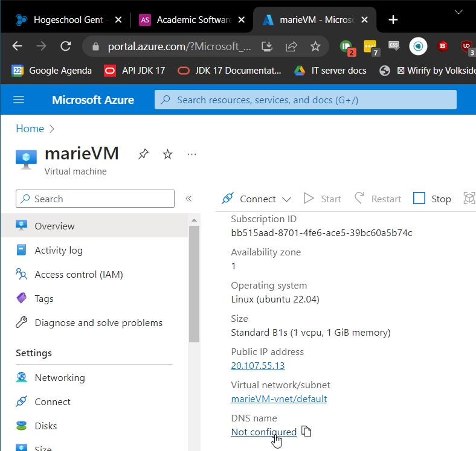Open the marieVM-vnet/default link
The image size is (476, 451).
coord(278,399)
